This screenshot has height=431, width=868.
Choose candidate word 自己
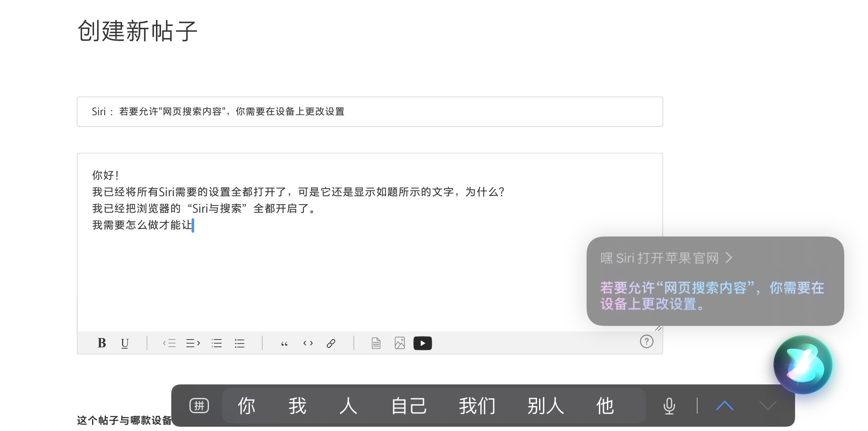(x=409, y=406)
